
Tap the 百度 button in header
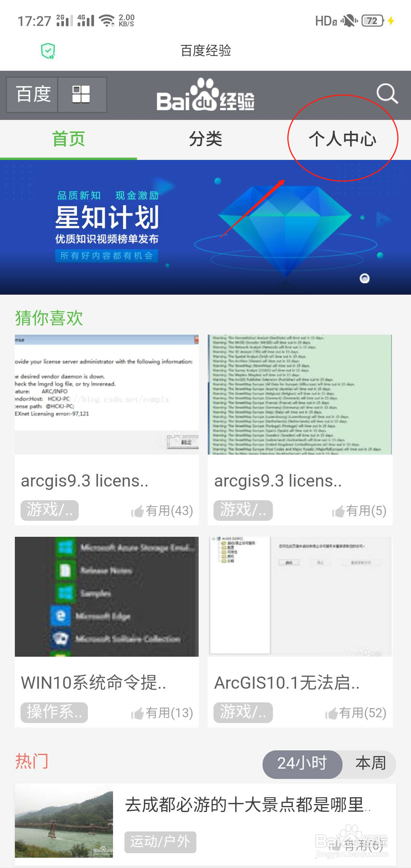click(33, 94)
